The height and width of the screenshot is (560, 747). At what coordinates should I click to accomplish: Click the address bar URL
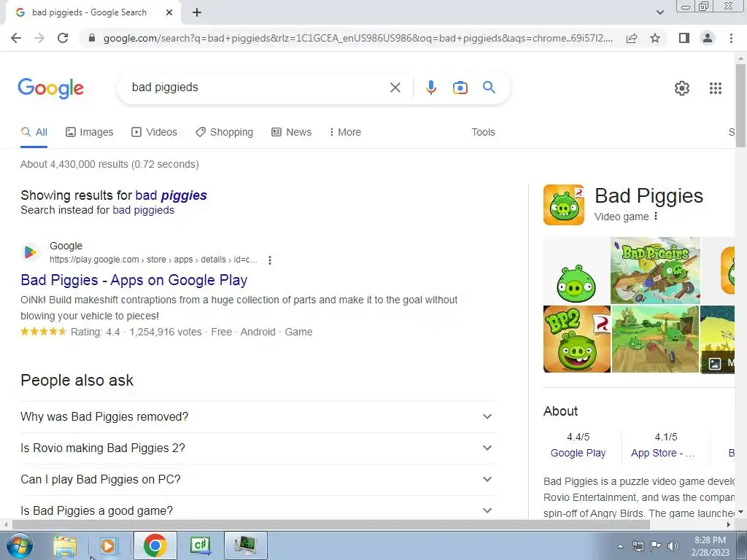(357, 38)
